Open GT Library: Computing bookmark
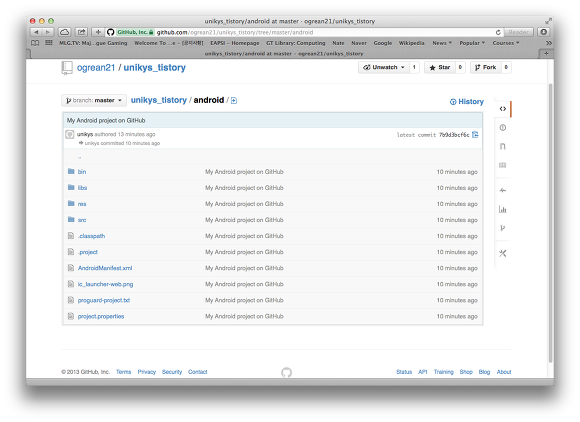580x422 pixels. pos(296,43)
